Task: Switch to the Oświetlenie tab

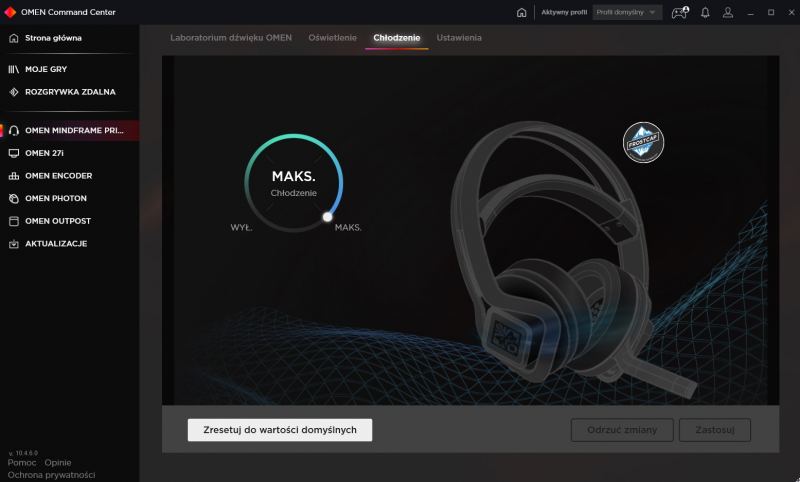Action: 332,38
